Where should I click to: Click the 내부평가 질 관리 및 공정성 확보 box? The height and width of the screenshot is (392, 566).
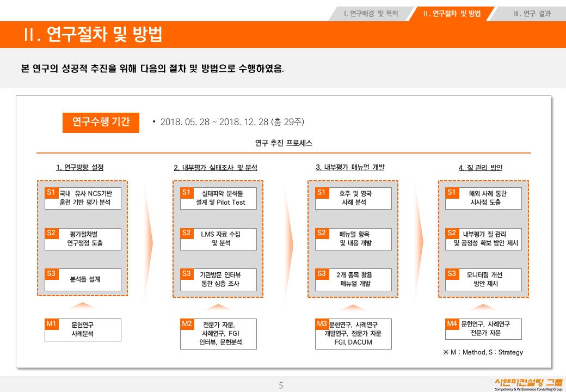[x=483, y=239]
